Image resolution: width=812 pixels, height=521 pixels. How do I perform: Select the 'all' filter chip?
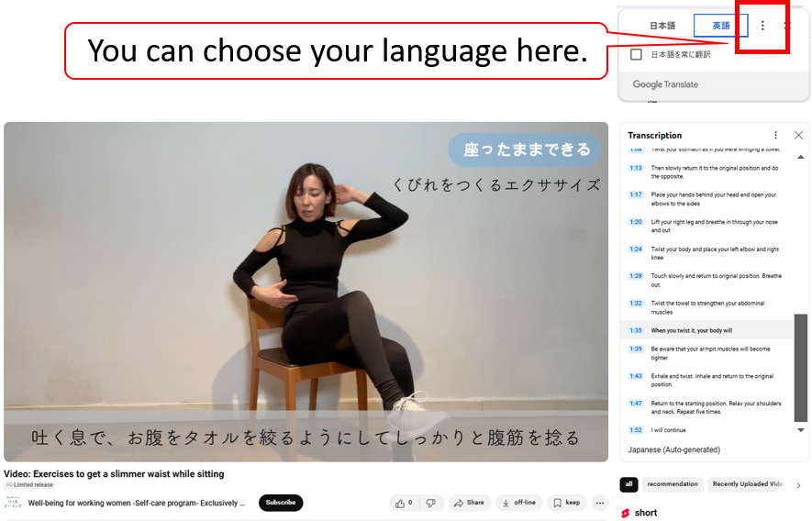(628, 484)
